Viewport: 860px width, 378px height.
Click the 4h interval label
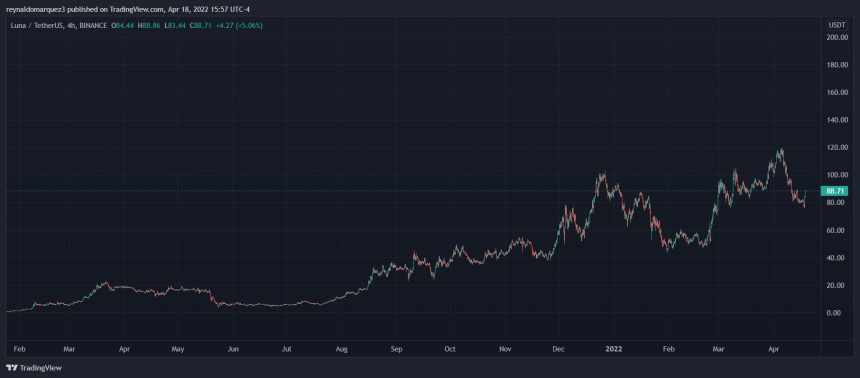point(71,25)
